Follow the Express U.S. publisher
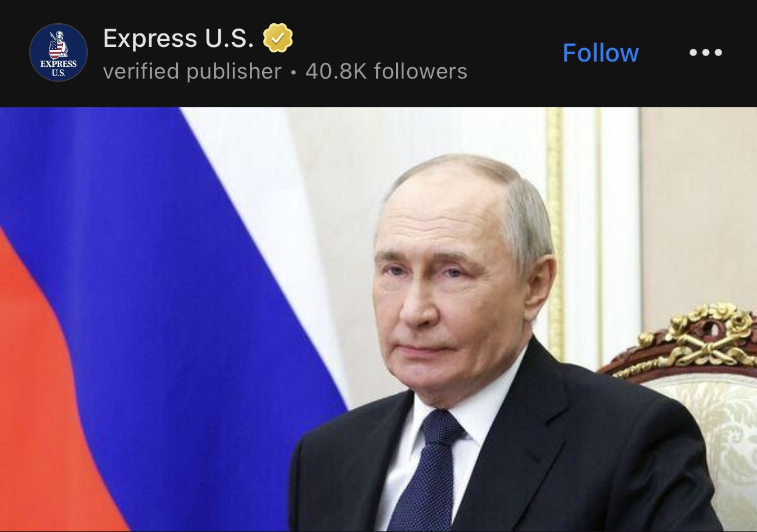757x532 pixels. [600, 53]
